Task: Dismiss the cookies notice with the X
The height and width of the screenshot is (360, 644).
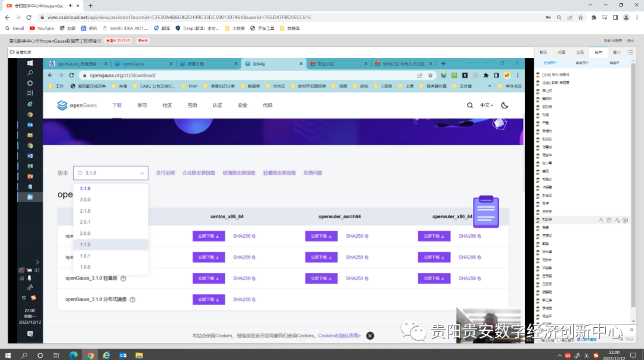Action: (370, 336)
